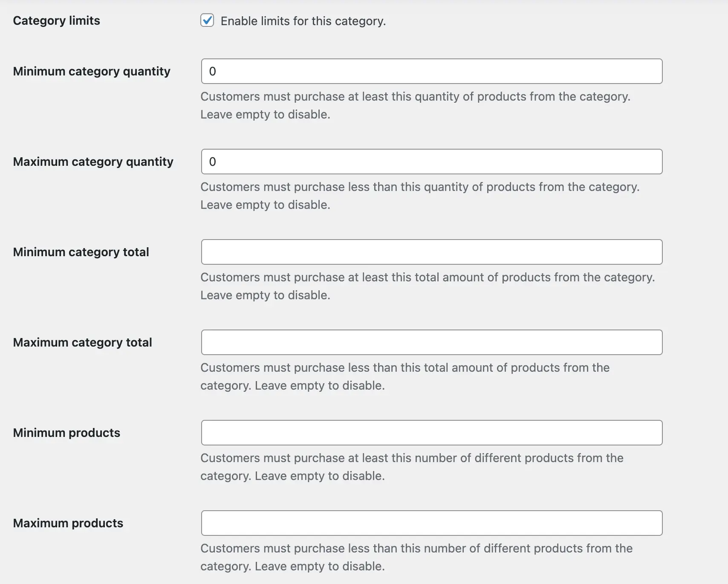Click the 'Minimum products' label

click(x=66, y=433)
